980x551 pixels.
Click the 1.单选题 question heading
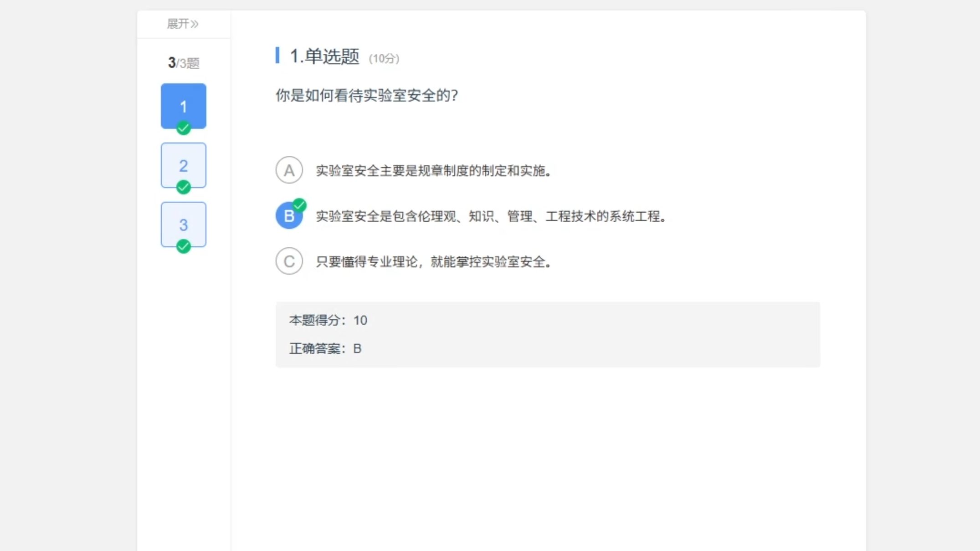[x=324, y=56]
